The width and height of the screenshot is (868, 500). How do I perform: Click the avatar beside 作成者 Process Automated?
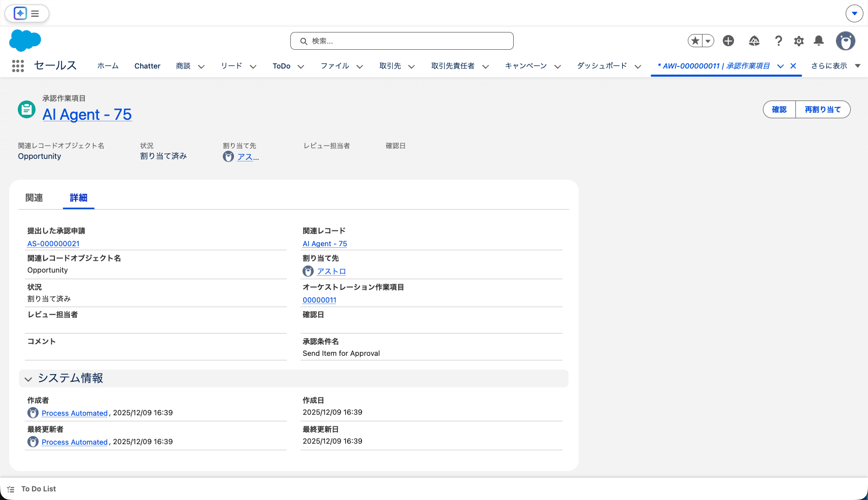[33, 413]
